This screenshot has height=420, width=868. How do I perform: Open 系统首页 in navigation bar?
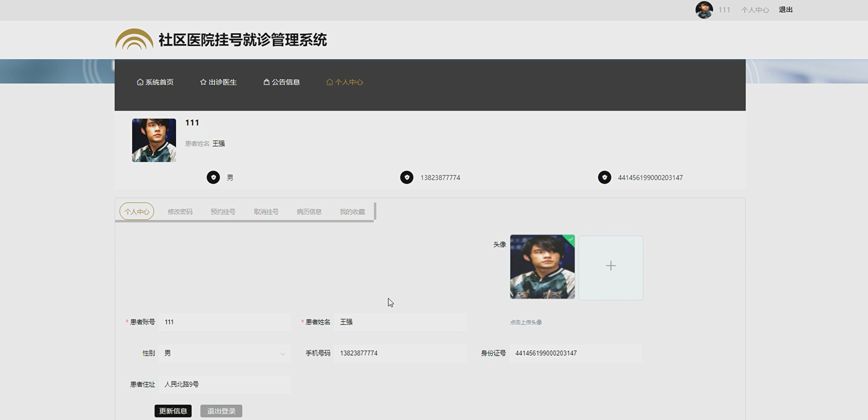155,82
